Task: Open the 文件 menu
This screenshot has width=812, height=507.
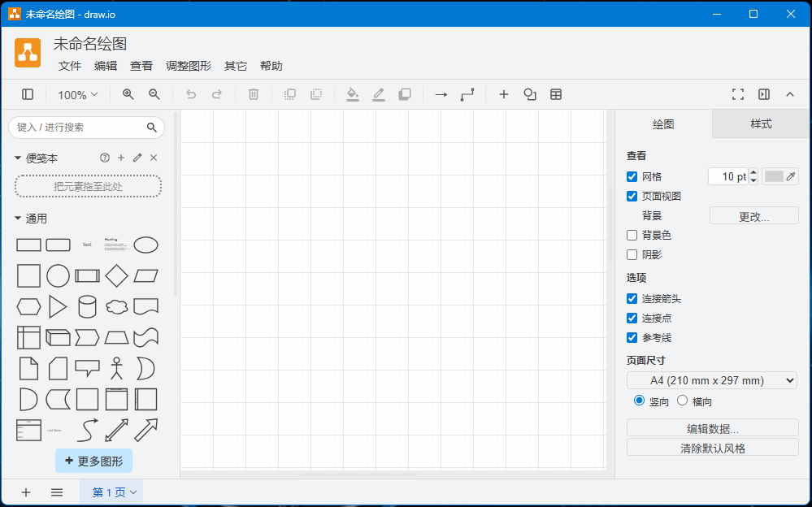Action: (x=69, y=66)
